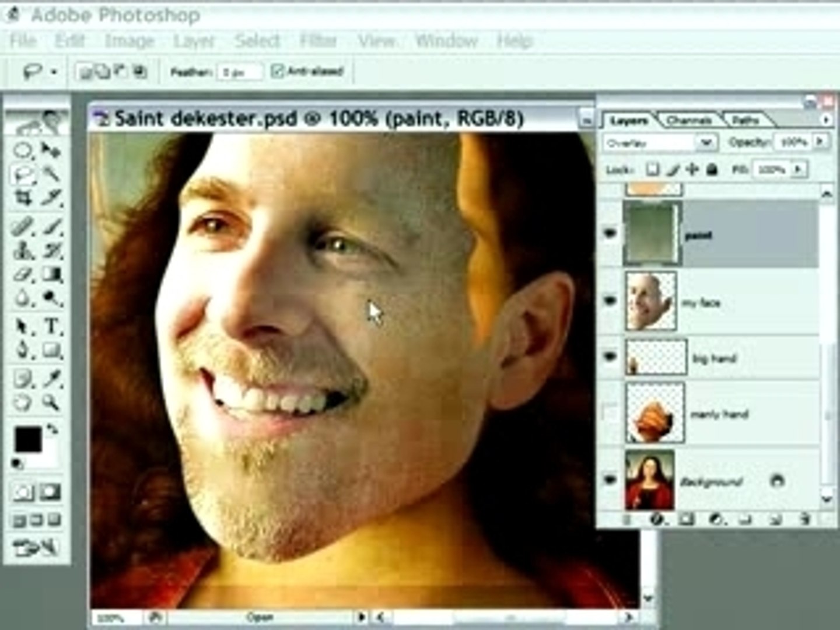Toggle the Anti-aliased checkbox
The image size is (840, 630).
pos(276,71)
